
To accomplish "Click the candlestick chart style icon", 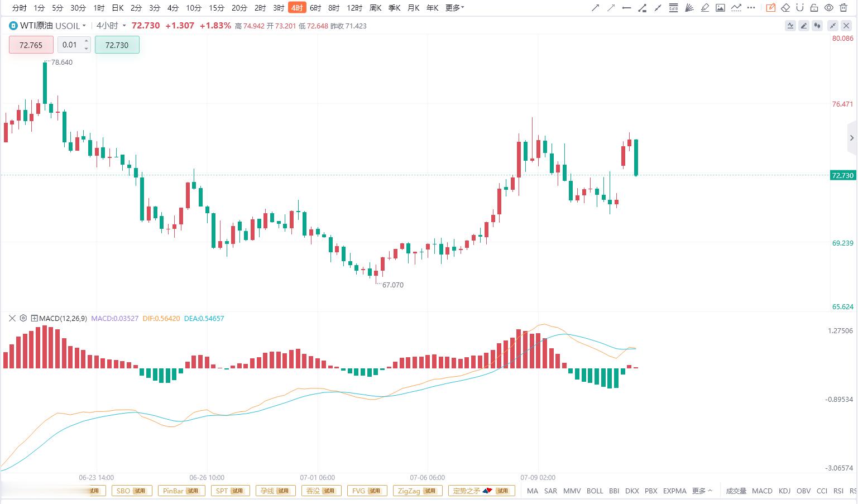I will (818, 26).
